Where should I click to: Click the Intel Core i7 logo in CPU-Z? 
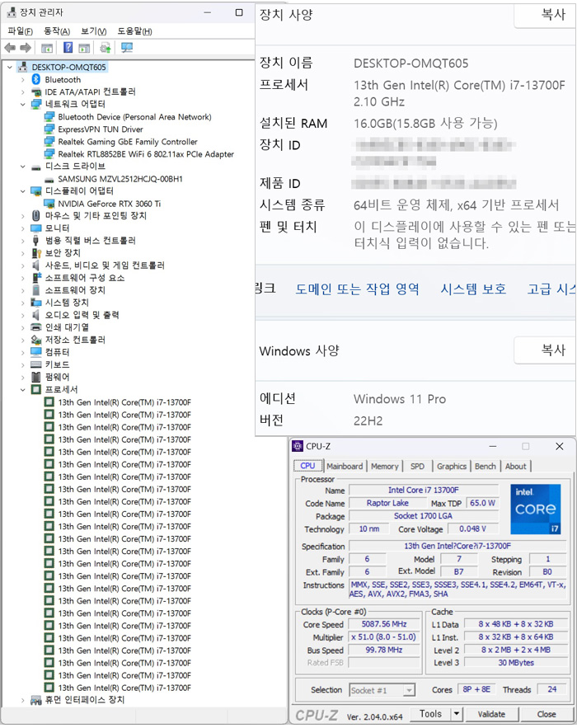point(536,510)
